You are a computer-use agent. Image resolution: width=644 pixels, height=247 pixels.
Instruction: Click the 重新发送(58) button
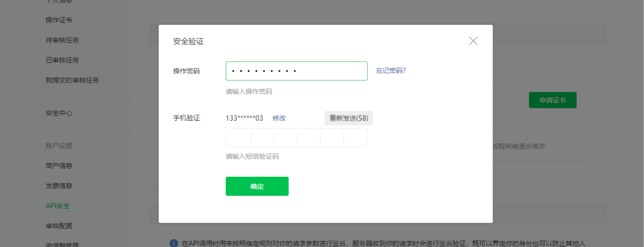(349, 118)
